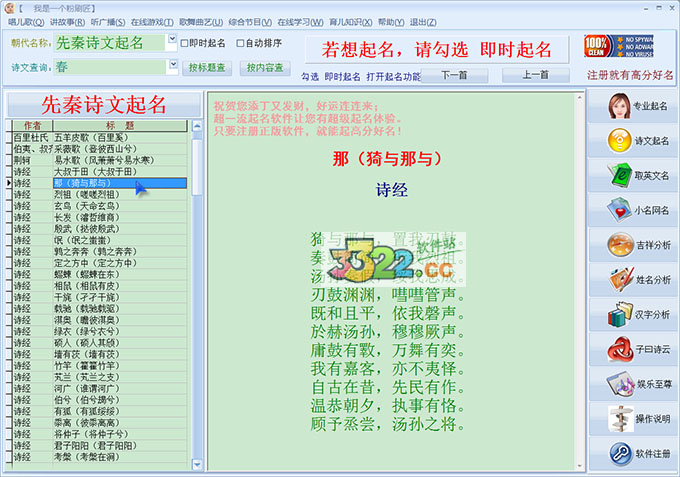Open the 退出(Z) menu
This screenshot has height=477, width=680.
click(x=423, y=22)
